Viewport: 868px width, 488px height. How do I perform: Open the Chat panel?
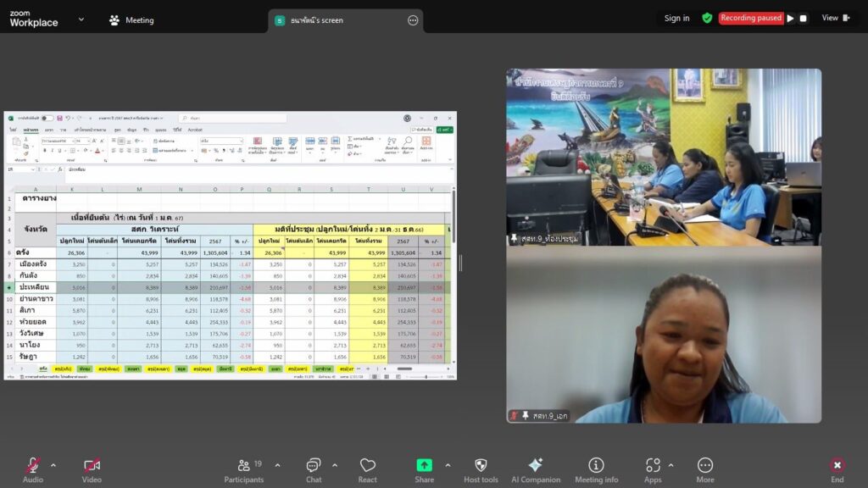click(314, 466)
